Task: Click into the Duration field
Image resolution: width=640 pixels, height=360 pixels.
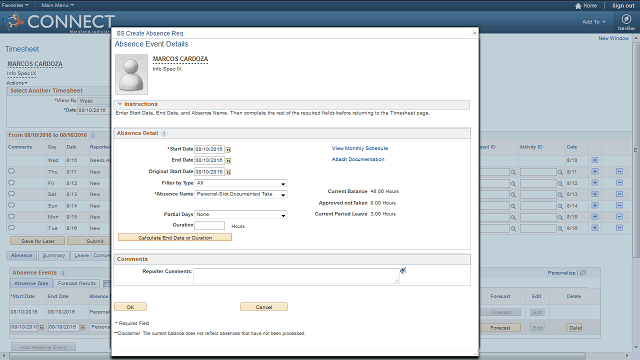Action: [x=209, y=225]
